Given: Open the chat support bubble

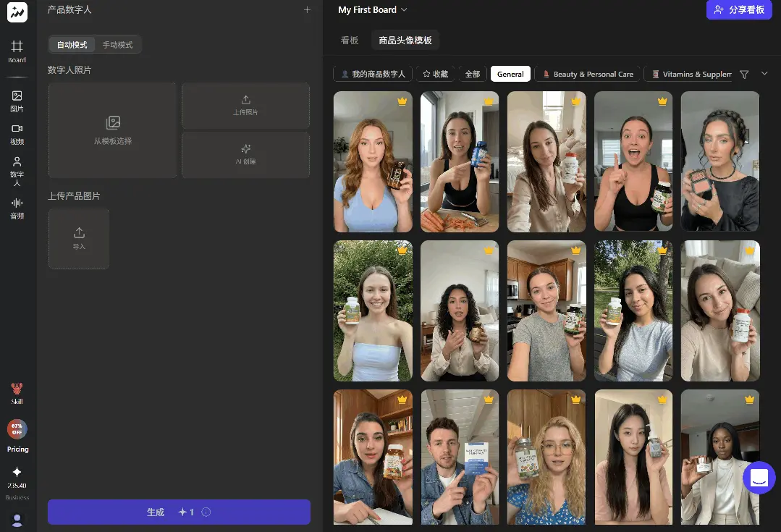Looking at the screenshot, I should tap(759, 478).
